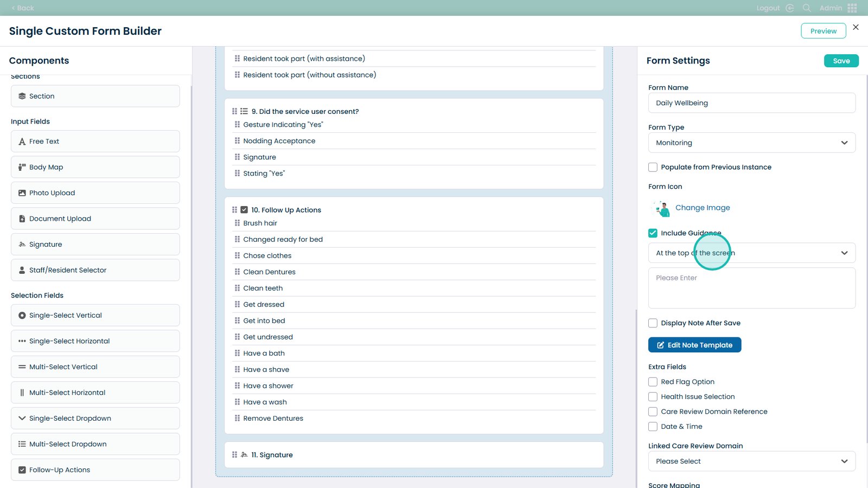Add a Follow-Up Actions component
Screen dimensions: 868x488
[x=95, y=470]
